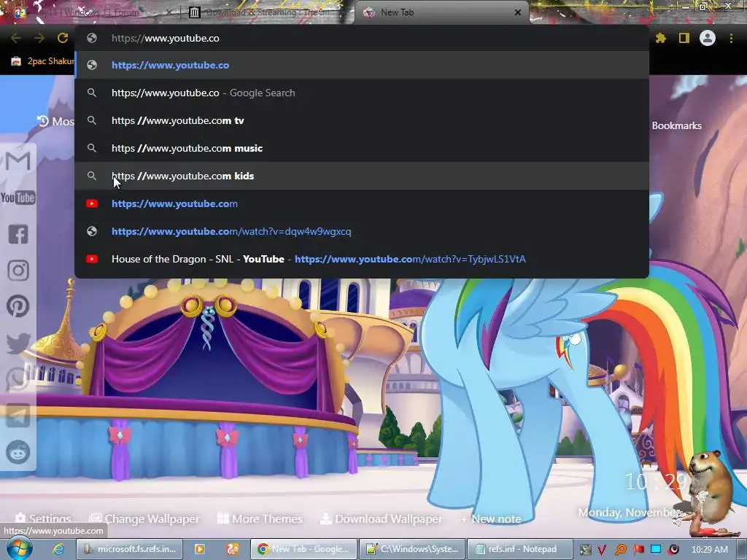Add a New note
Image resolution: width=747 pixels, height=560 pixels.
(x=491, y=518)
